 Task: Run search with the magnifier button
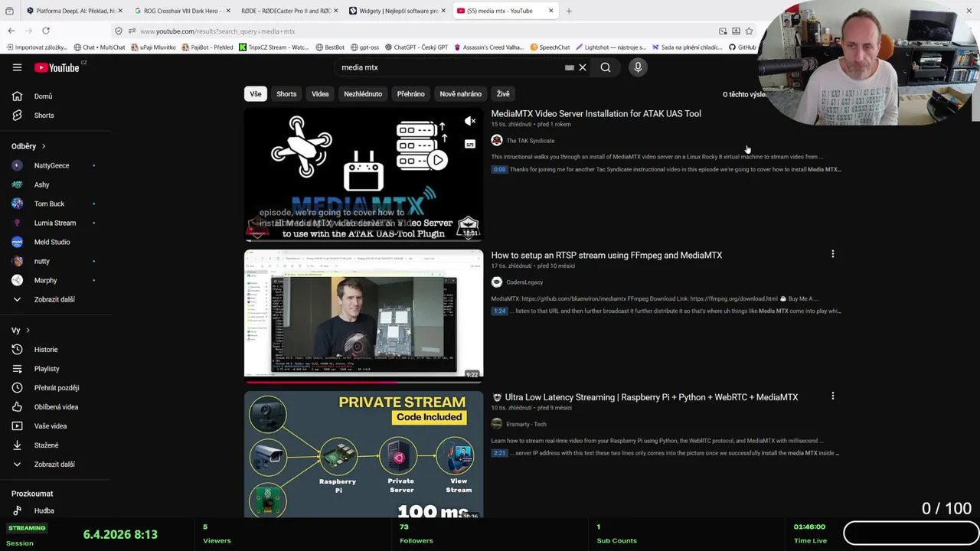(606, 67)
